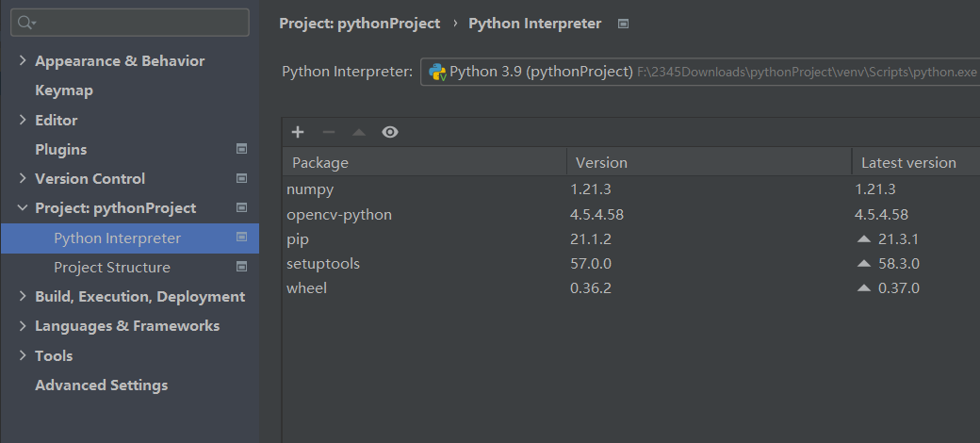
Task: Click wheel version 0.36.2
Action: [591, 288]
